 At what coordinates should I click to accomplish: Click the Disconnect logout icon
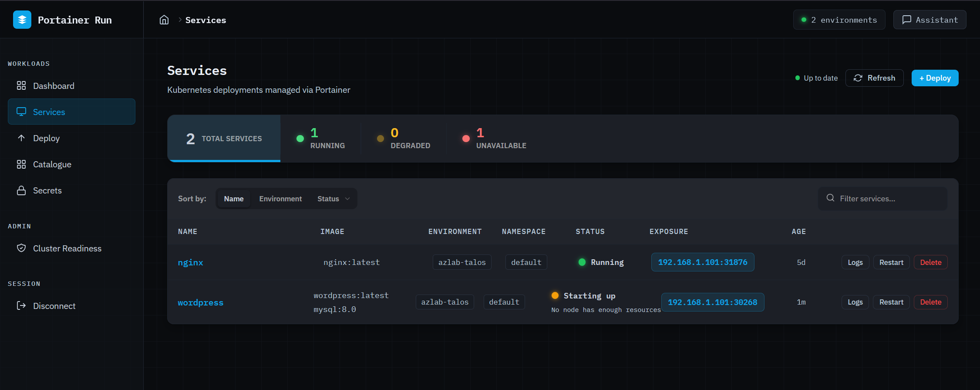coord(21,305)
